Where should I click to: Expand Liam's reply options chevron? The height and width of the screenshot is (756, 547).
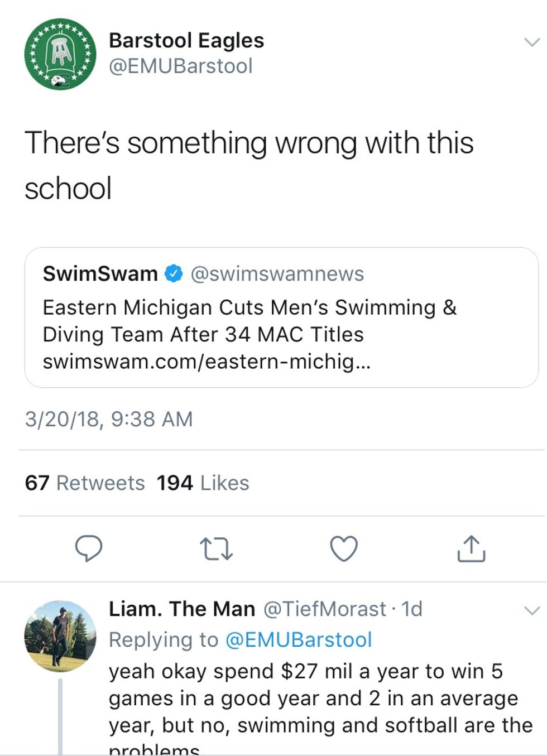click(532, 610)
